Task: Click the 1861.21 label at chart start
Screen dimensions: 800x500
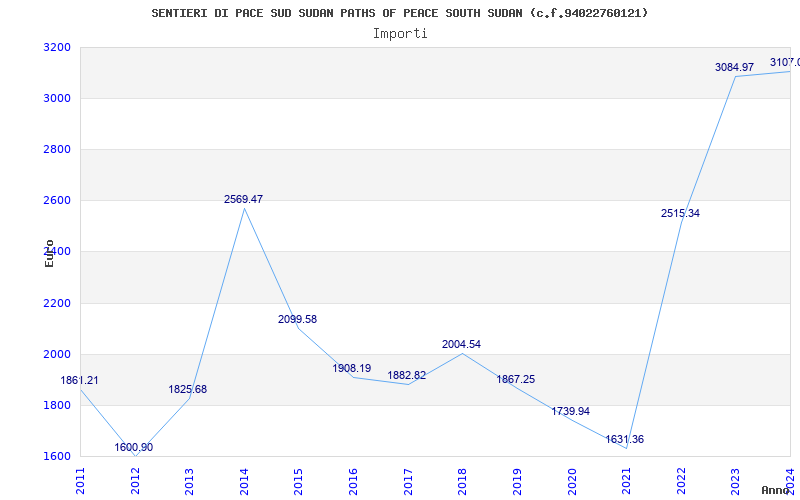Action: (80, 381)
